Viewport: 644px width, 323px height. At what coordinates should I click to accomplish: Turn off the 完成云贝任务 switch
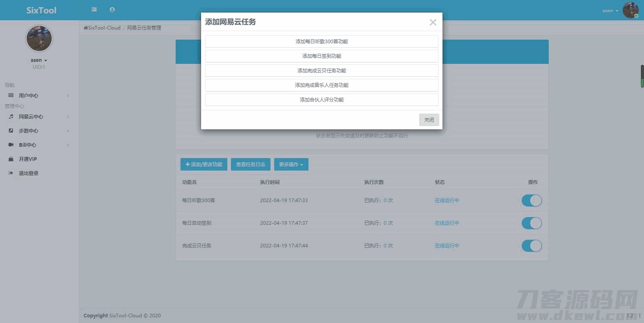pyautogui.click(x=531, y=246)
